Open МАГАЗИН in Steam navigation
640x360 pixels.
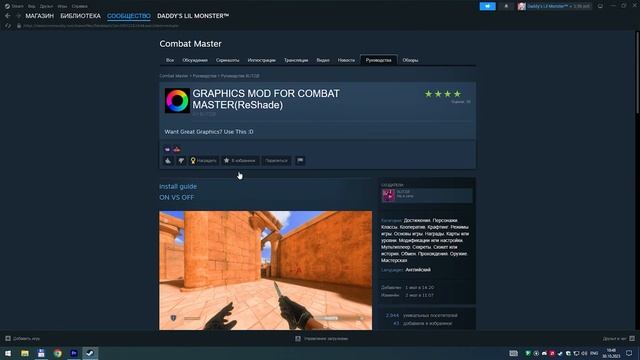click(40, 16)
